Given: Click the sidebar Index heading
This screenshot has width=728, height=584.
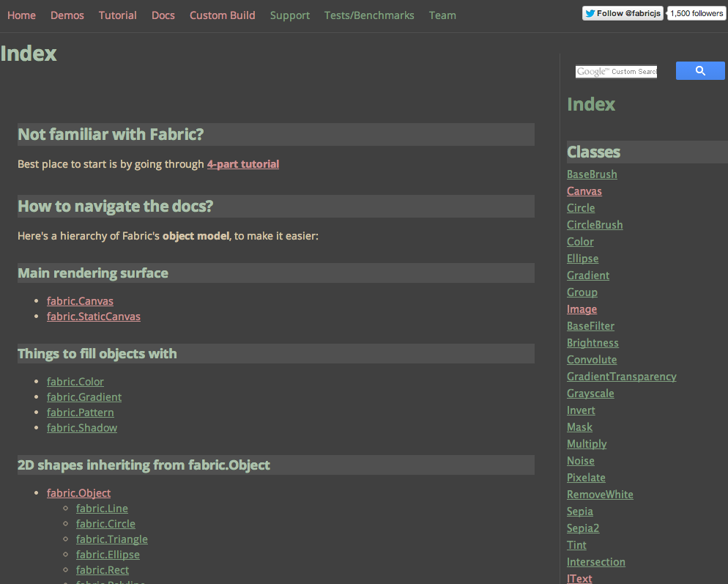Looking at the screenshot, I should pyautogui.click(x=591, y=104).
